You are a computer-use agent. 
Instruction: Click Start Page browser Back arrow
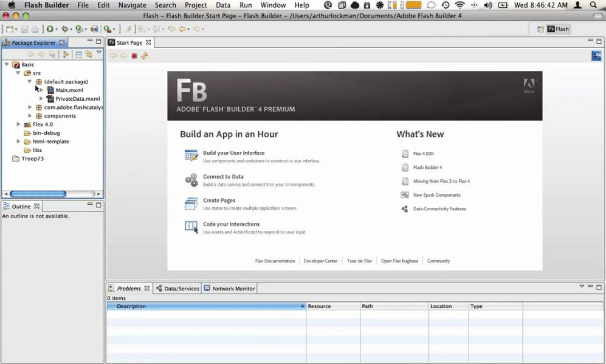click(x=113, y=56)
